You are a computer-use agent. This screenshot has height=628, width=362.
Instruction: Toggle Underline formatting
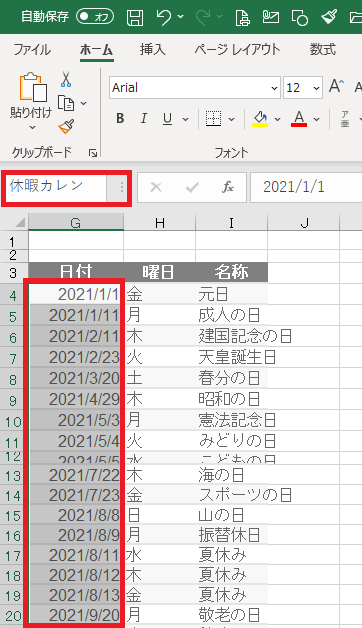coord(167,119)
